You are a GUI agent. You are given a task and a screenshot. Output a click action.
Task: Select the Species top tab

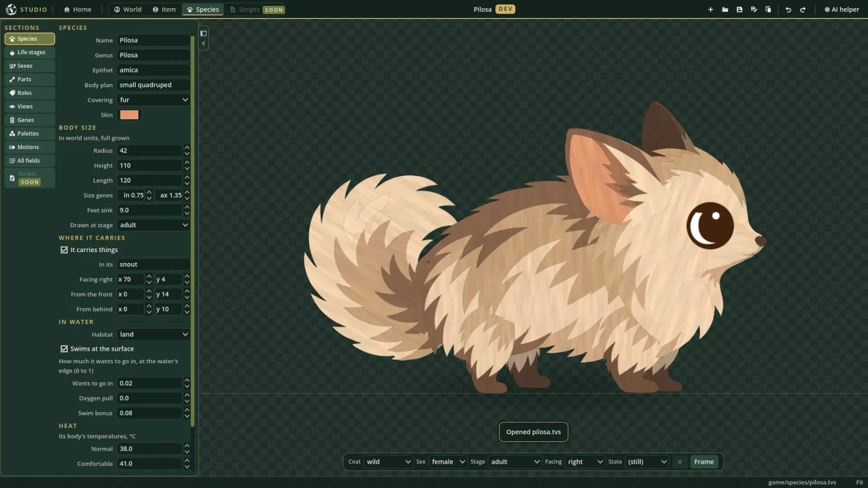pos(203,9)
